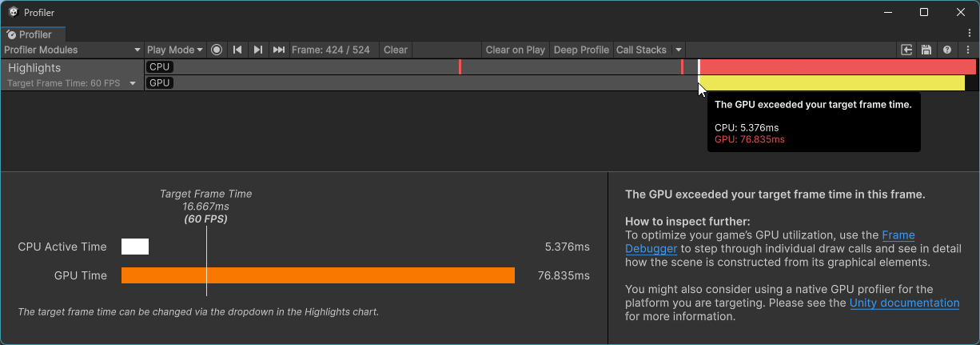Toggle Call Stacks recording

tap(641, 50)
